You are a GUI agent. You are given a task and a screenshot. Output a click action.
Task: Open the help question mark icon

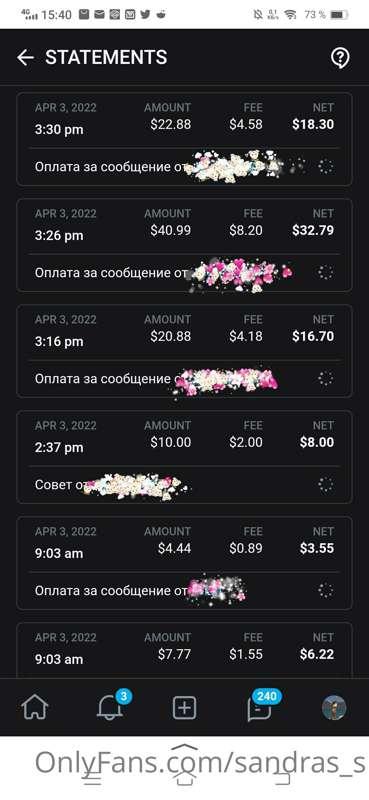coord(340,58)
